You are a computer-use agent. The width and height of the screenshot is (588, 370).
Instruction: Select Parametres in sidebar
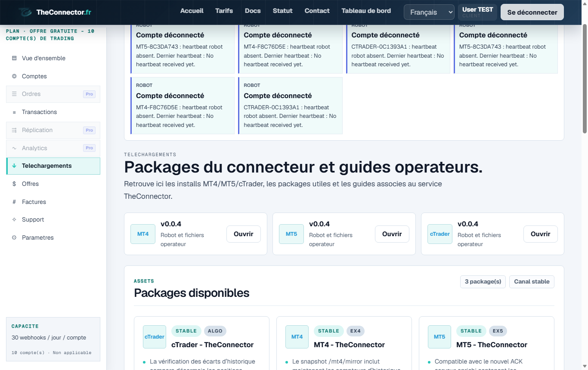(x=53, y=237)
